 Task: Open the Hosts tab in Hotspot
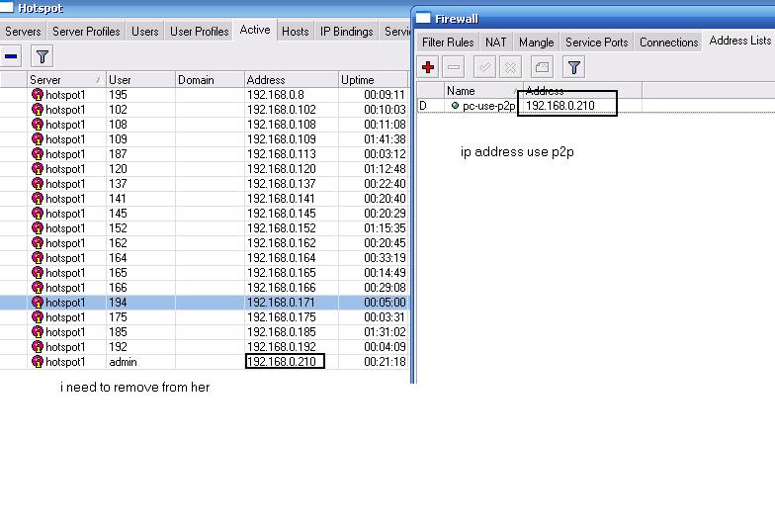295,32
